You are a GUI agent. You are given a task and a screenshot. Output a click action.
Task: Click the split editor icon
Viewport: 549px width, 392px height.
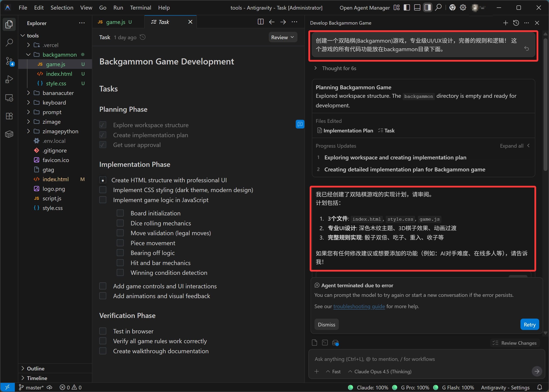[260, 22]
